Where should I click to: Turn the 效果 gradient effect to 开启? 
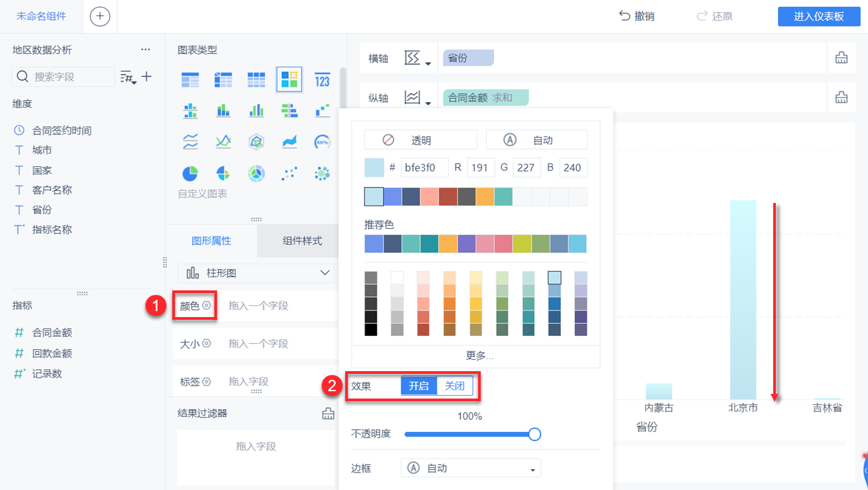(x=419, y=386)
